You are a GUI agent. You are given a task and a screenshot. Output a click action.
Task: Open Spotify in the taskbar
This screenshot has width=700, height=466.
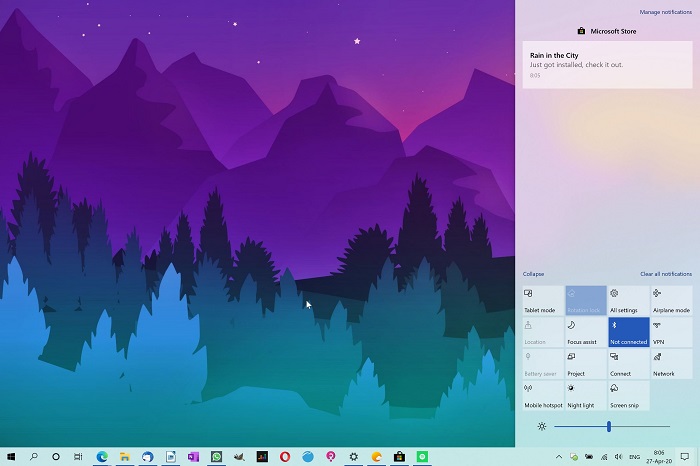pos(423,456)
